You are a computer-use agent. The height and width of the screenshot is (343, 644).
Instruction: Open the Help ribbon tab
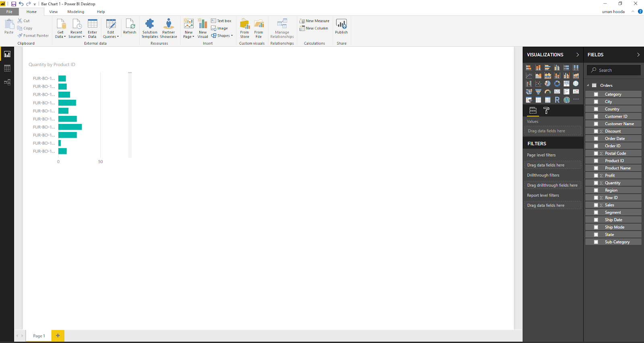point(101,12)
